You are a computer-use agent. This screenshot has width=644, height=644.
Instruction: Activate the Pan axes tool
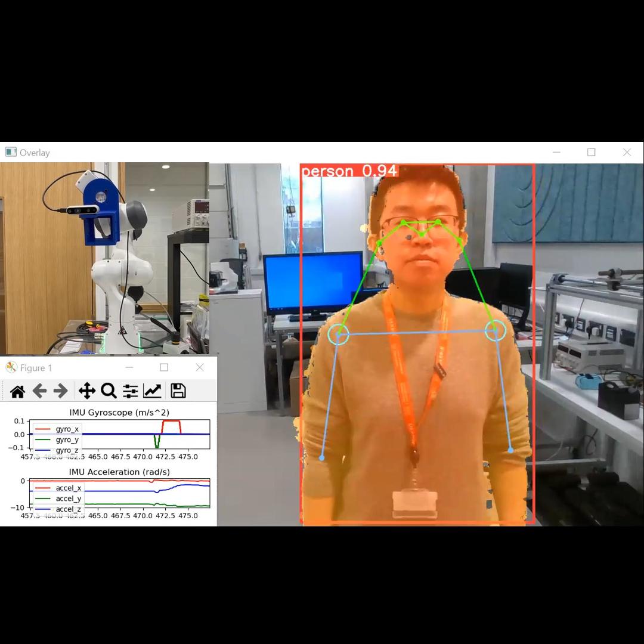tap(87, 391)
